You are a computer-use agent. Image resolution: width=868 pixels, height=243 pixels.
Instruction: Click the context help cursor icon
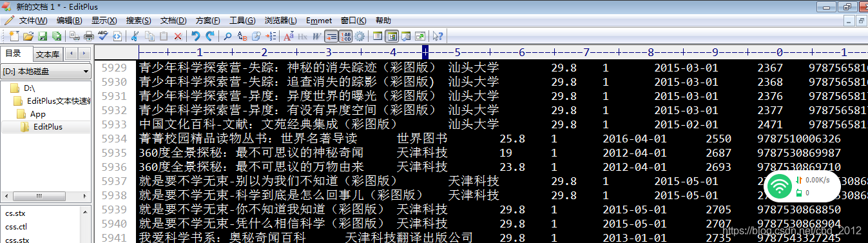pyautogui.click(x=438, y=36)
